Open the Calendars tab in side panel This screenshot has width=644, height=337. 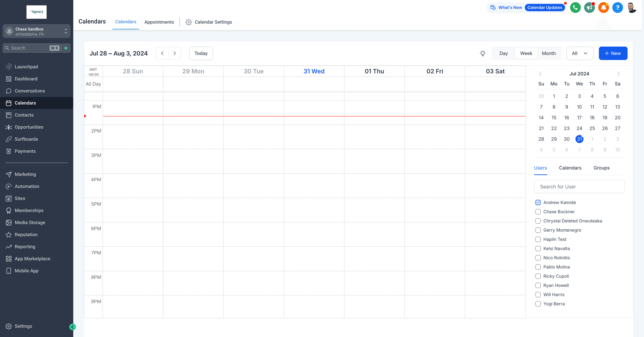click(x=570, y=168)
